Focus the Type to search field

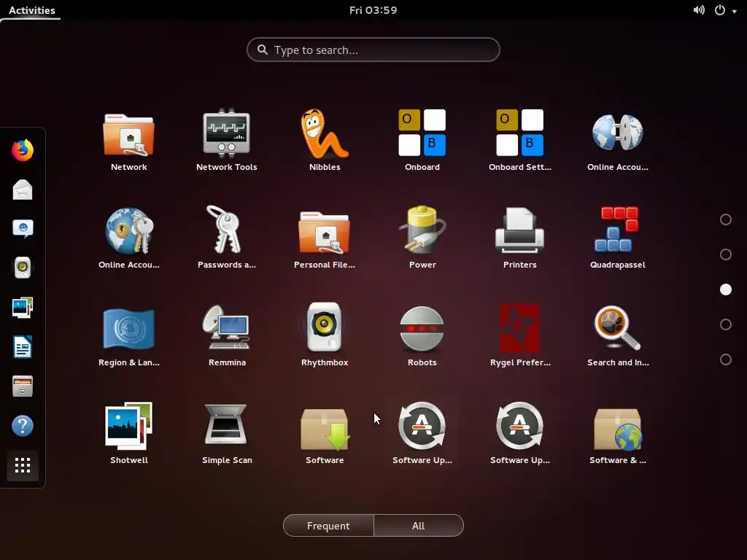(x=373, y=50)
